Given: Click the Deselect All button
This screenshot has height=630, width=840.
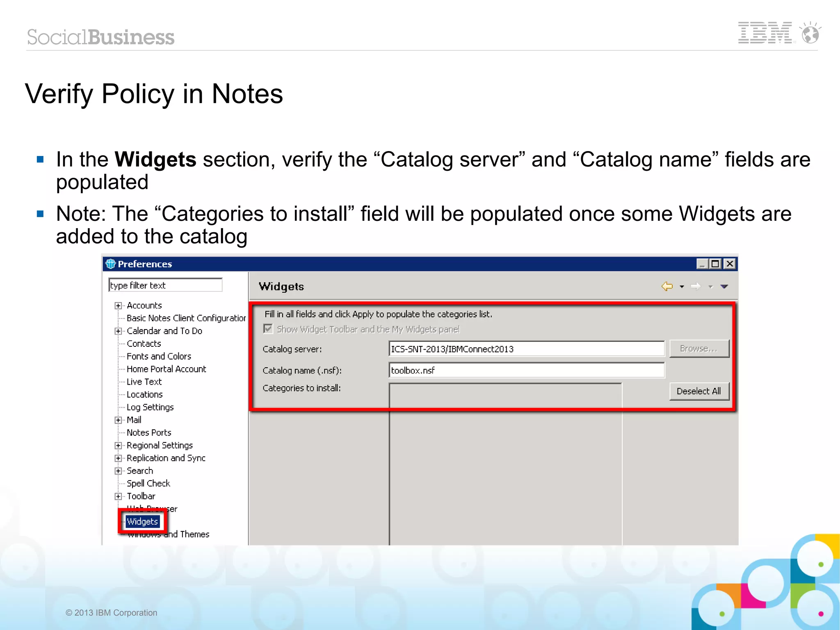Looking at the screenshot, I should 699,391.
